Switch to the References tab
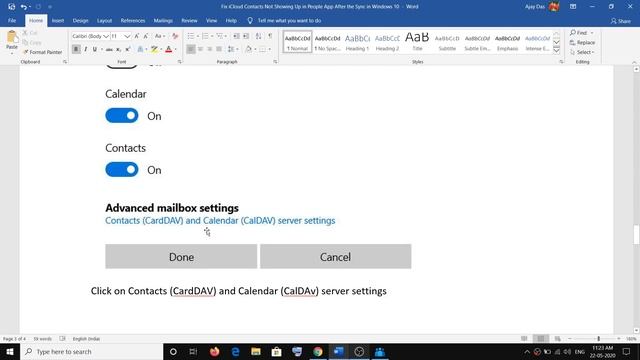This screenshot has width=640, height=360. click(x=133, y=20)
